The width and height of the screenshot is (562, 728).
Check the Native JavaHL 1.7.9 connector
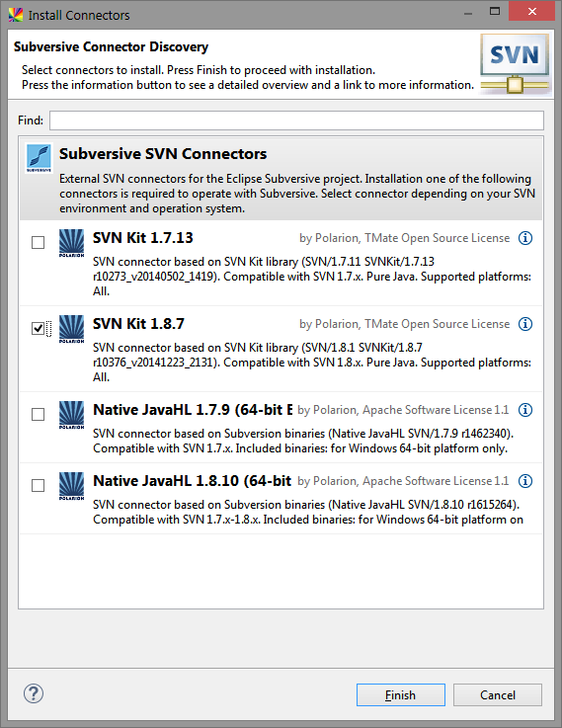39,414
